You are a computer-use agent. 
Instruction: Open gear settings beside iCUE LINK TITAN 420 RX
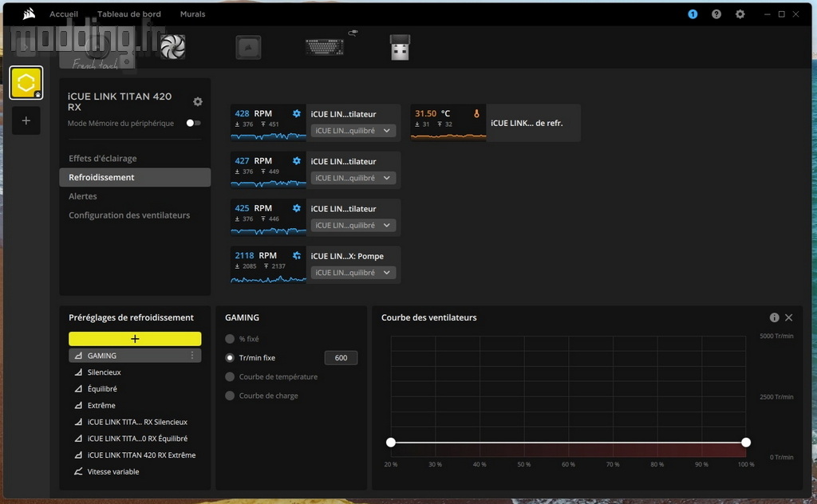[x=198, y=101]
